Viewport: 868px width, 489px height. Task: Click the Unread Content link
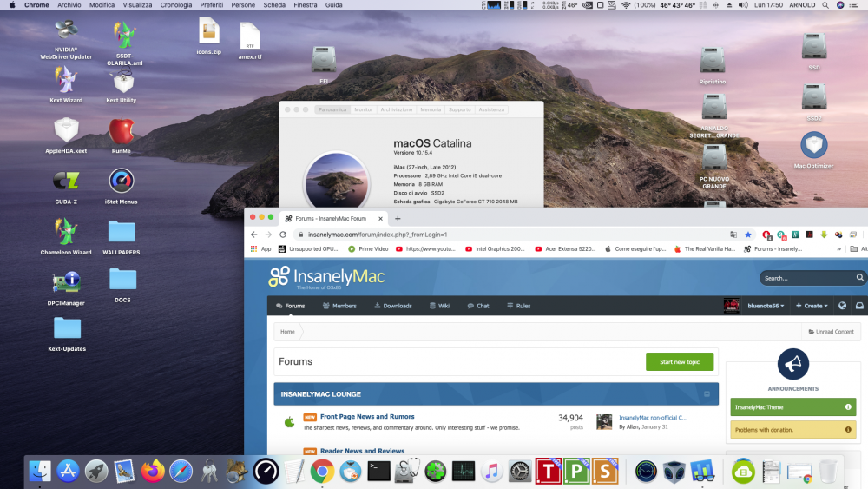pyautogui.click(x=831, y=332)
